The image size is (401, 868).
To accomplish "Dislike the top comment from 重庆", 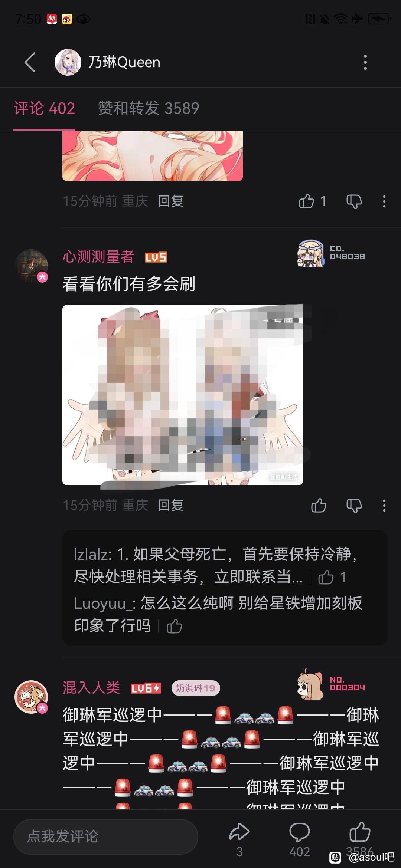I will click(x=354, y=201).
